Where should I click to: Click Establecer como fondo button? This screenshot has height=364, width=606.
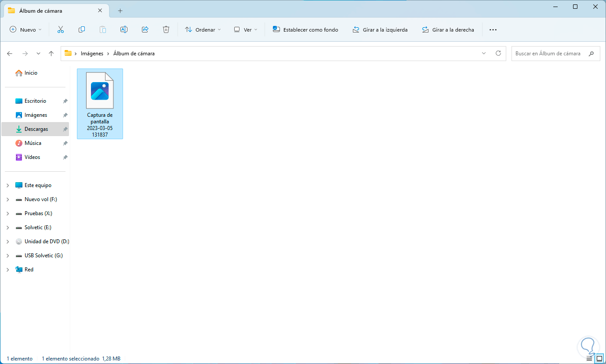pos(305,30)
